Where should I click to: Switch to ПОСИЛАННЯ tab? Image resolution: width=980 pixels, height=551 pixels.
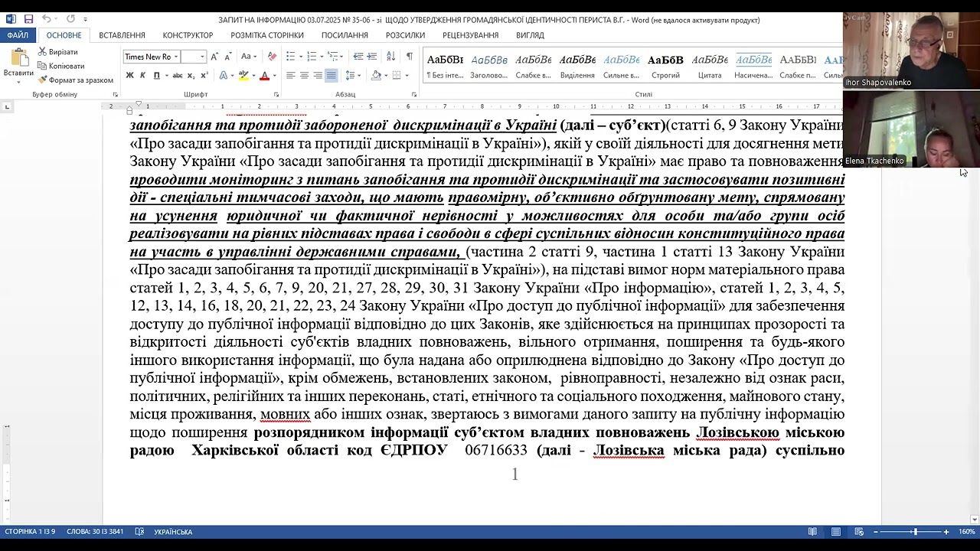click(x=345, y=35)
